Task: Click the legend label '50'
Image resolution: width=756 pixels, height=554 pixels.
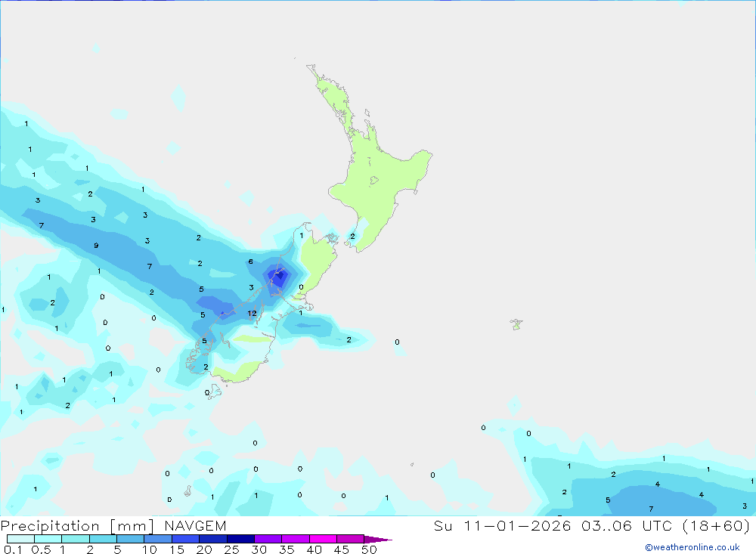Action: 369,549
